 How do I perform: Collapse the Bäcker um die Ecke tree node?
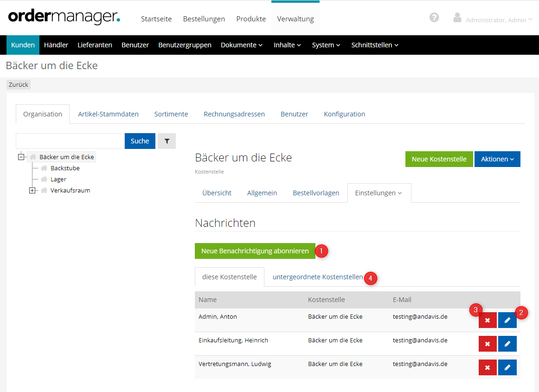pos(21,157)
